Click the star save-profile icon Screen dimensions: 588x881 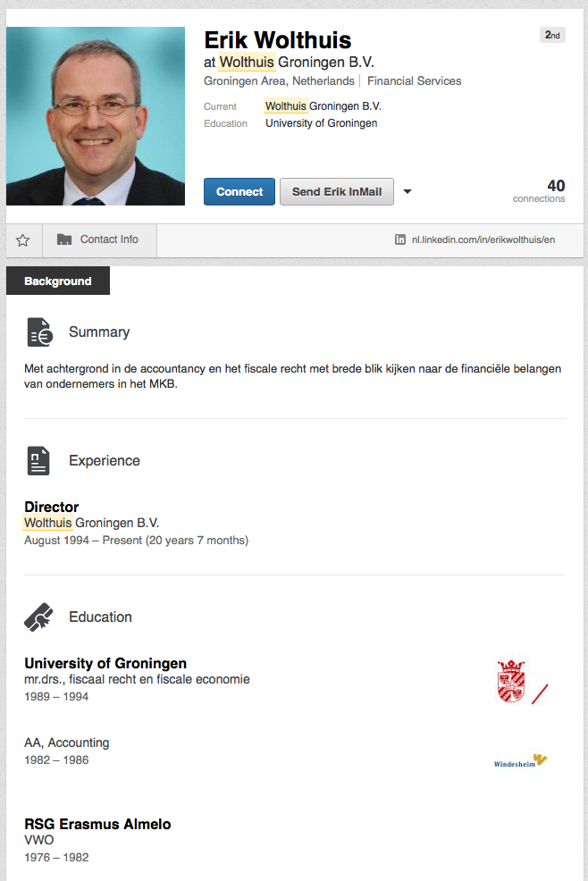(23, 240)
